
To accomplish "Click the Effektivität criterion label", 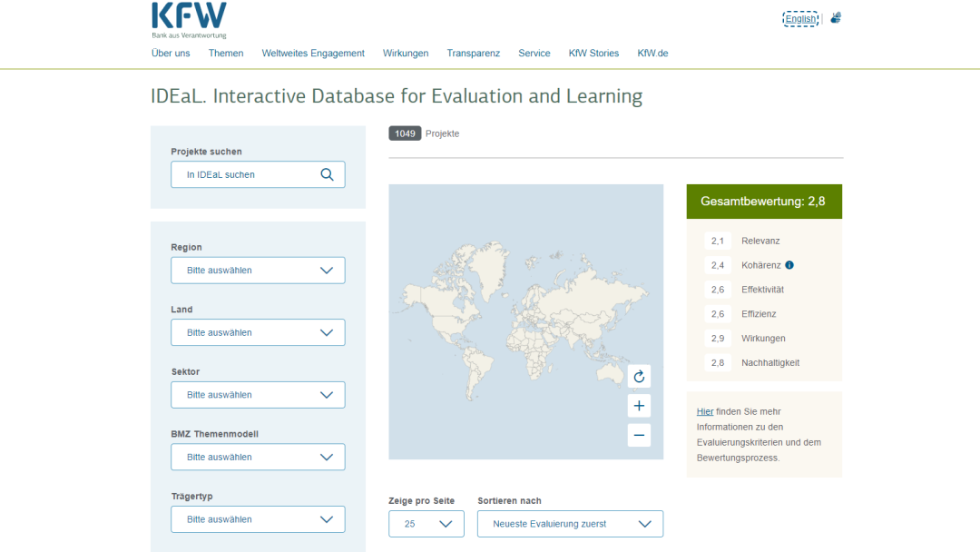I will click(762, 290).
